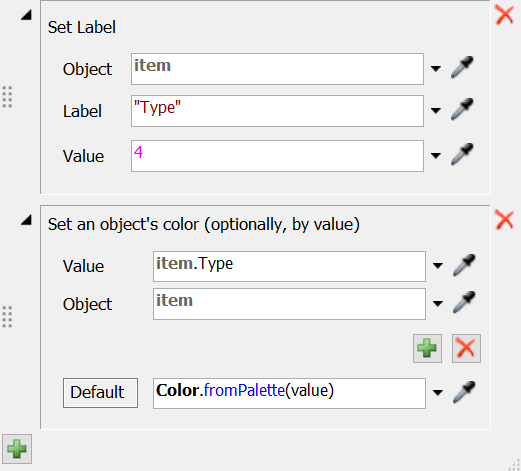The image size is (521, 471).
Task: Remove a color case with red X button
Action: [466, 348]
